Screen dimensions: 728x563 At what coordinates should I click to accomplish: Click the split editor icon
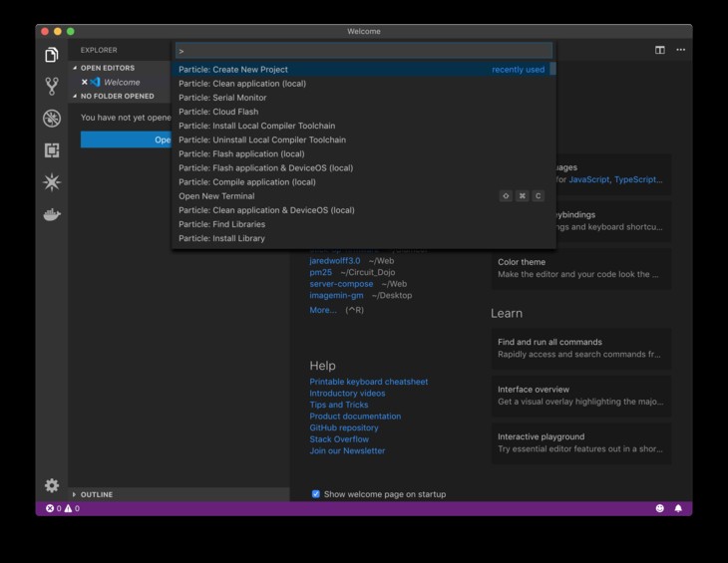(659, 50)
